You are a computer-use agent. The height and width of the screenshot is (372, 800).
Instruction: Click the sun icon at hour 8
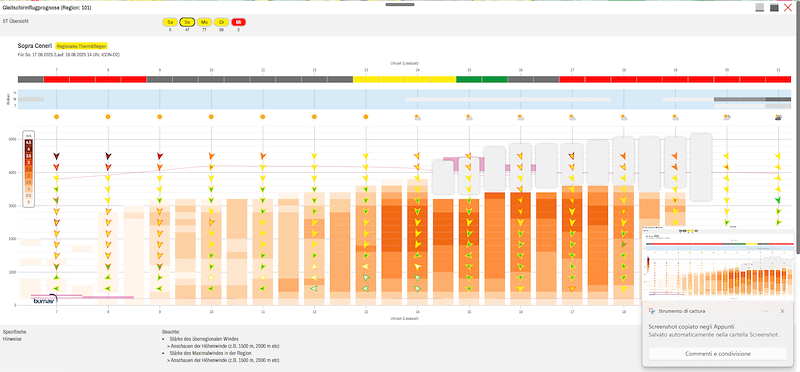click(x=108, y=117)
